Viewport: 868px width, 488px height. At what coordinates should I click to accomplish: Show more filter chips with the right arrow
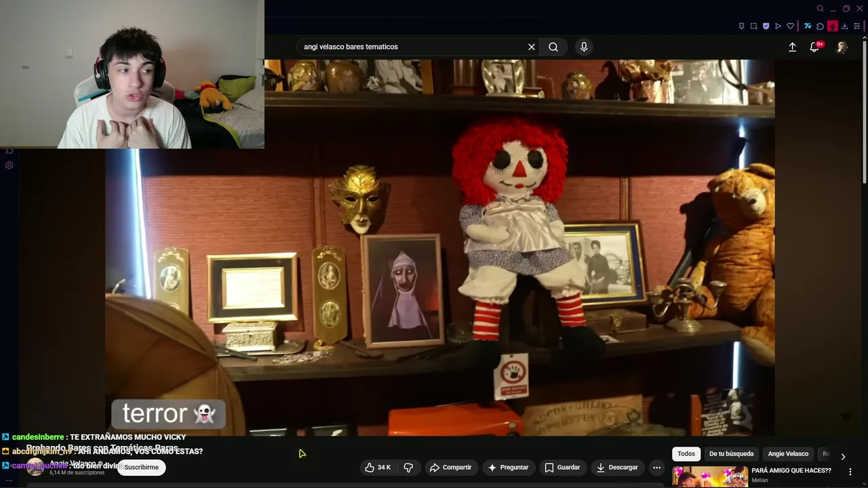pyautogui.click(x=843, y=456)
